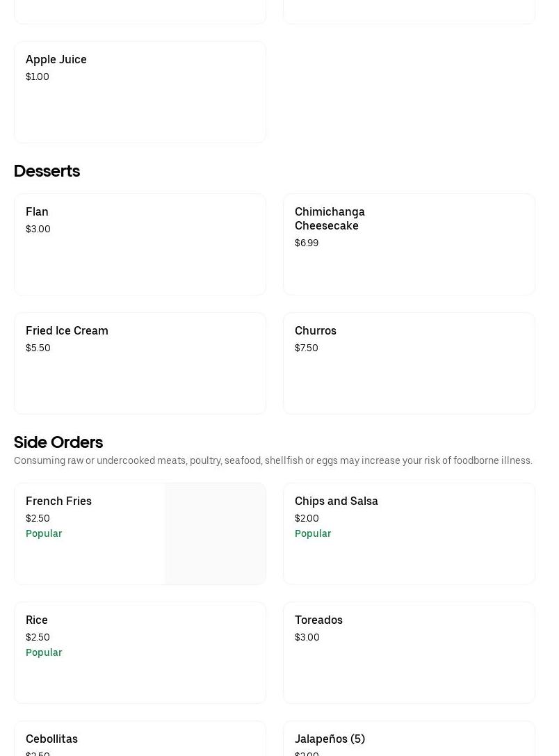Click the $7.50 Churros price
The width and height of the screenshot is (559, 756).
tap(307, 348)
